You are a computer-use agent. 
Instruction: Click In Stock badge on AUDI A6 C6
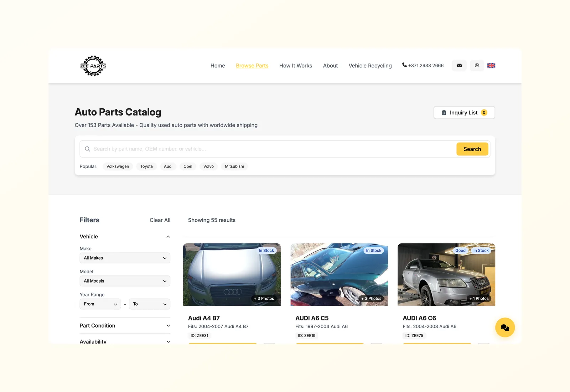(481, 251)
